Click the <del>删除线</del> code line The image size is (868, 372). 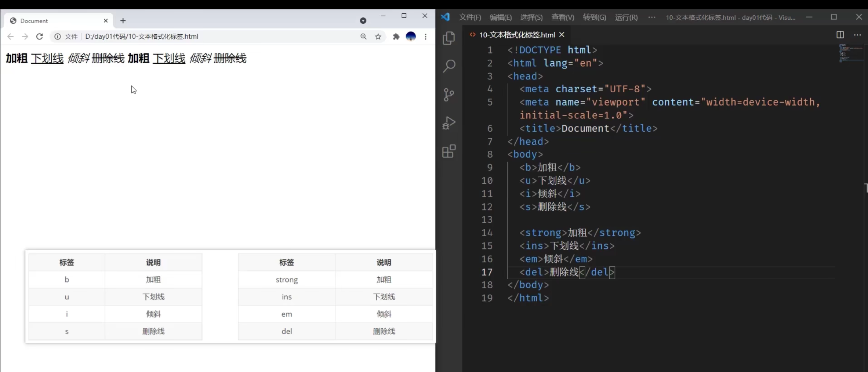(567, 272)
